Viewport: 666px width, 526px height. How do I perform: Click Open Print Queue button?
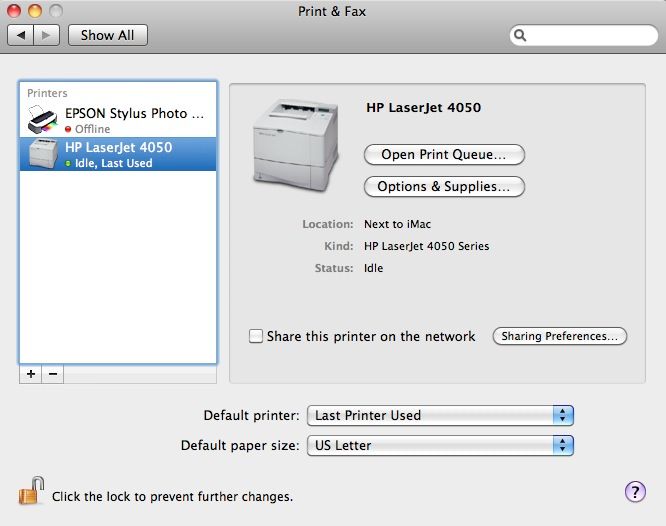pos(444,155)
